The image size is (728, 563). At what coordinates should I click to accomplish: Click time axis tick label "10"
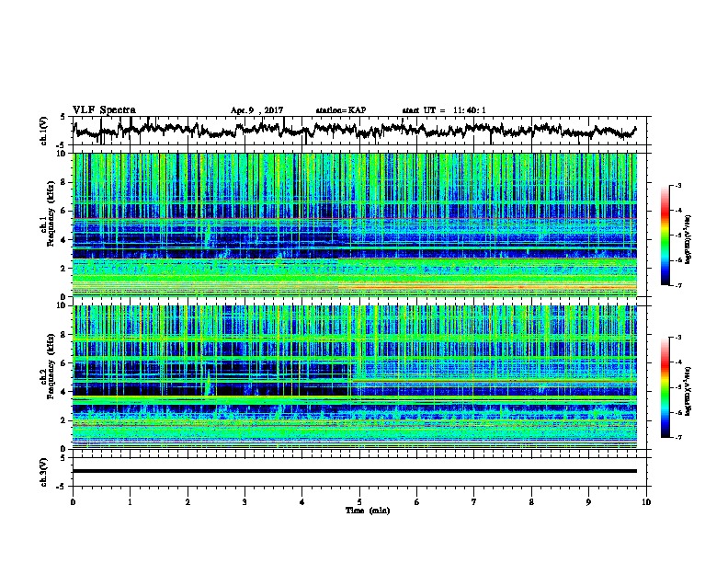click(x=646, y=502)
